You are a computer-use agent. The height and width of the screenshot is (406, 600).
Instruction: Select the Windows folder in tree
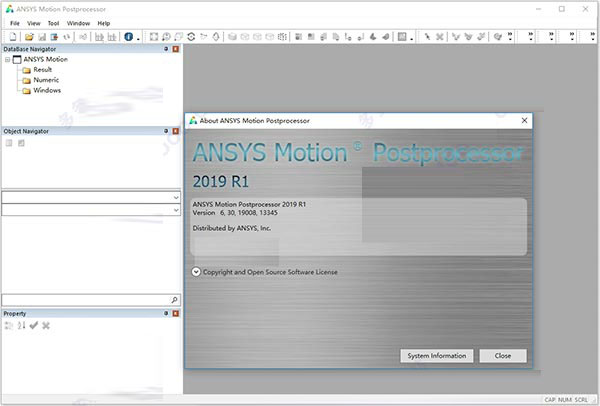[x=47, y=90]
